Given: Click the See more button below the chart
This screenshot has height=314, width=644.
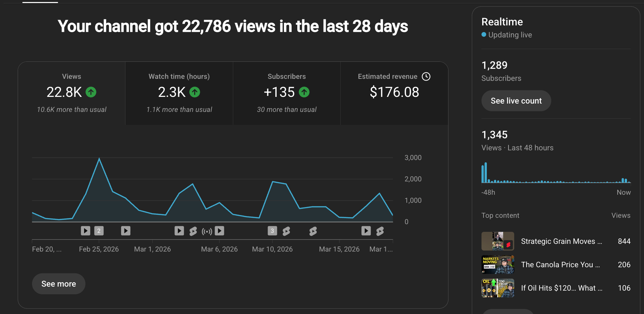Looking at the screenshot, I should click(x=58, y=284).
